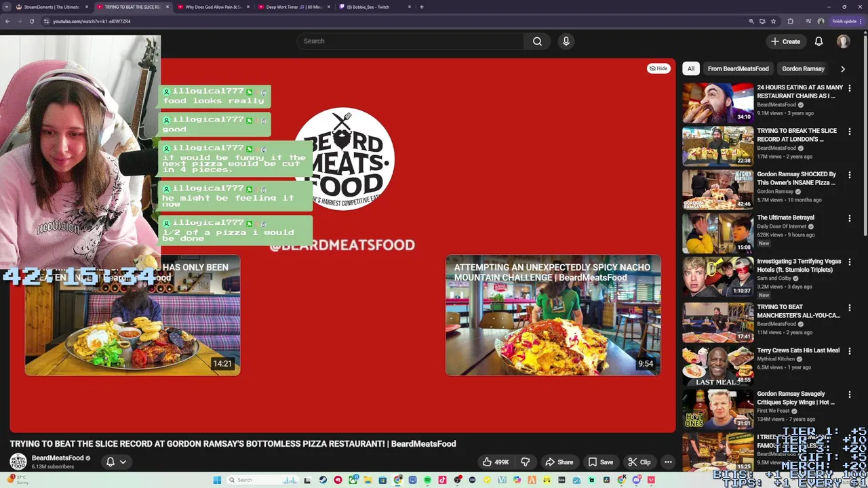The height and width of the screenshot is (488, 868).
Task: Go back in browser history
Action: coord(7,21)
